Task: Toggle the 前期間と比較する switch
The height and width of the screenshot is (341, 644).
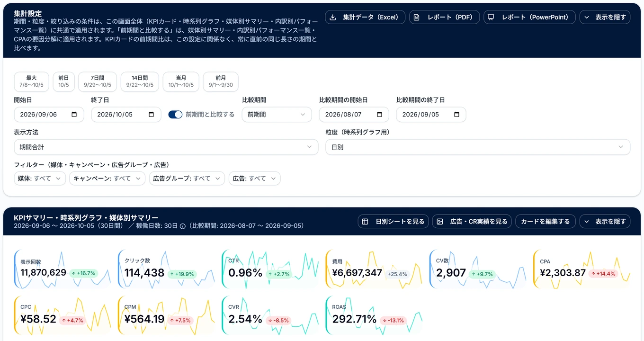Action: (175, 115)
